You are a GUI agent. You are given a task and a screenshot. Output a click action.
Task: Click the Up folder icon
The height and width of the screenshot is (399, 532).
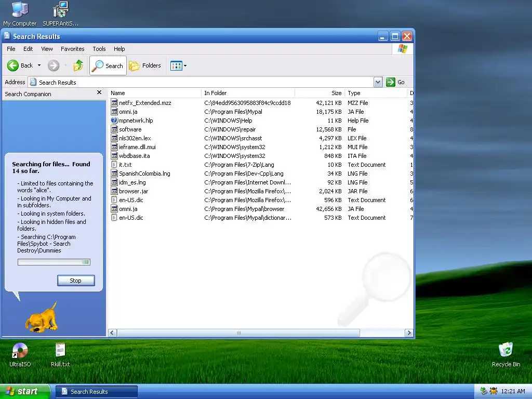pyautogui.click(x=78, y=65)
